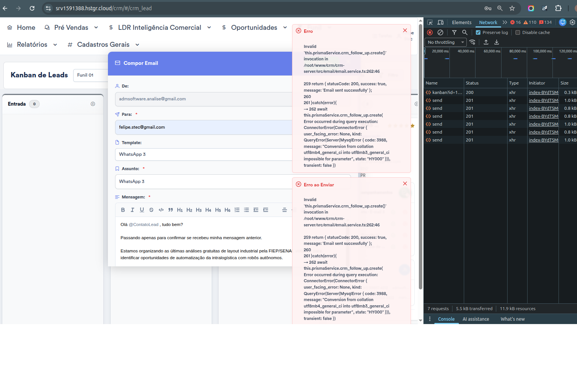Click the text align icon in editor toolbar
The width and height of the screenshot is (577, 392).
[x=285, y=210]
